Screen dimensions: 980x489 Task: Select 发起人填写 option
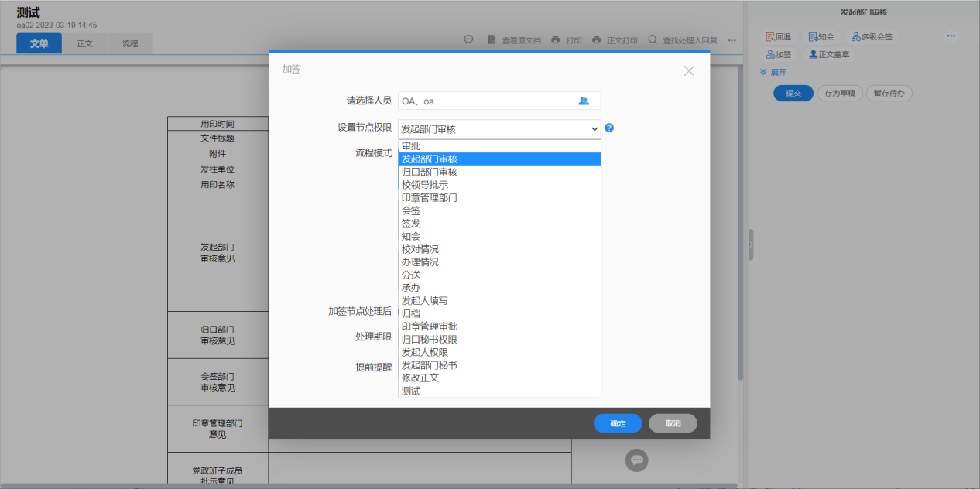tap(499, 301)
